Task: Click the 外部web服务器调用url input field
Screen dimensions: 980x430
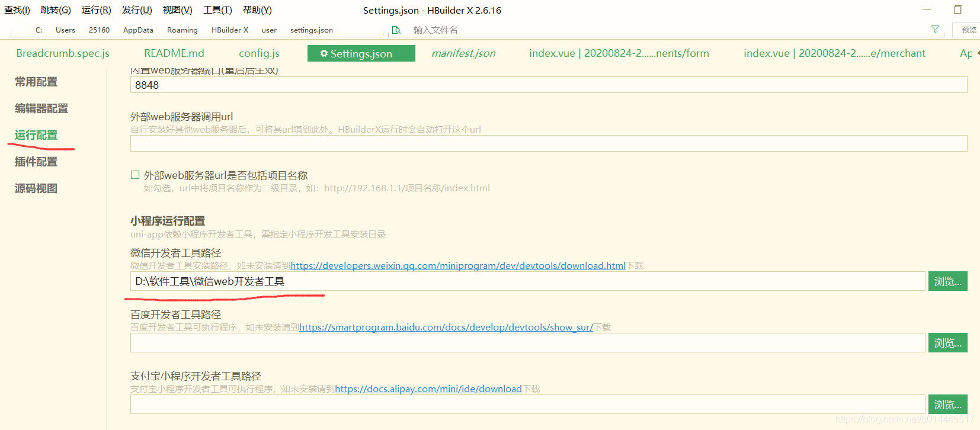Action: coord(549,143)
